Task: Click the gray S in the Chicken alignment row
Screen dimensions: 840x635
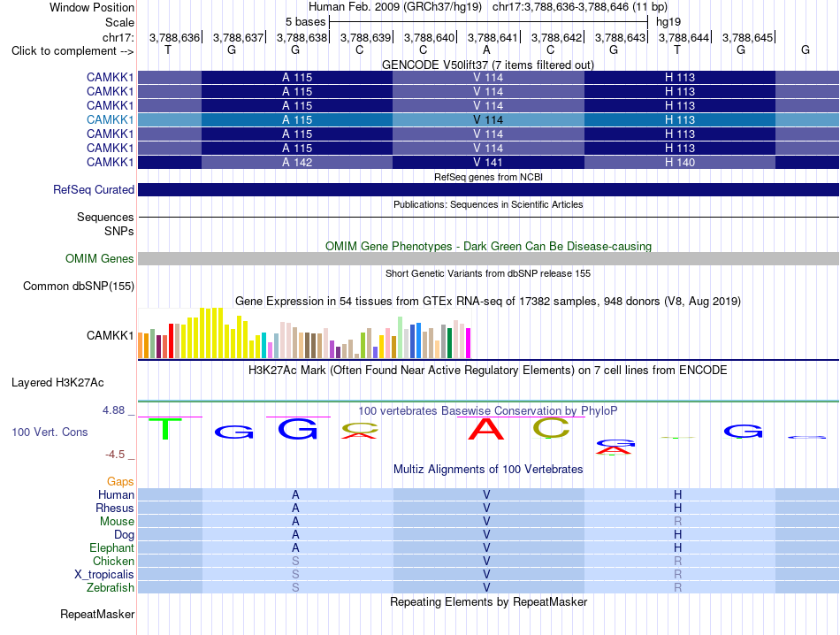Action: (x=295, y=561)
